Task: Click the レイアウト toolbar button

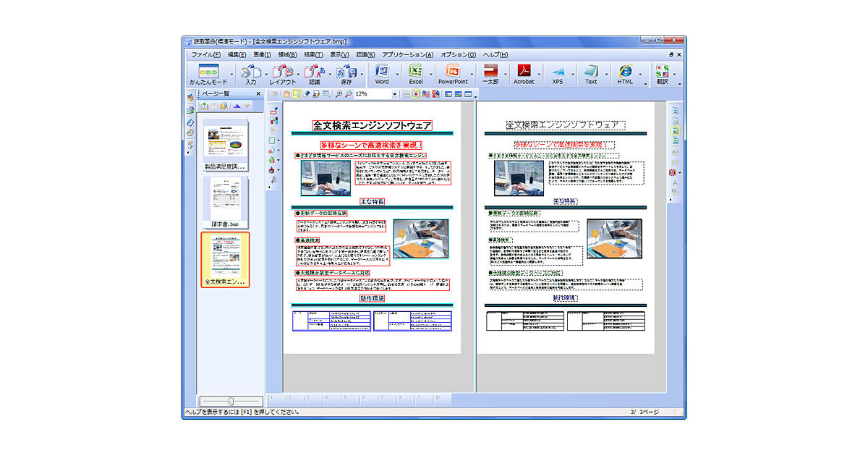Action: [x=283, y=74]
